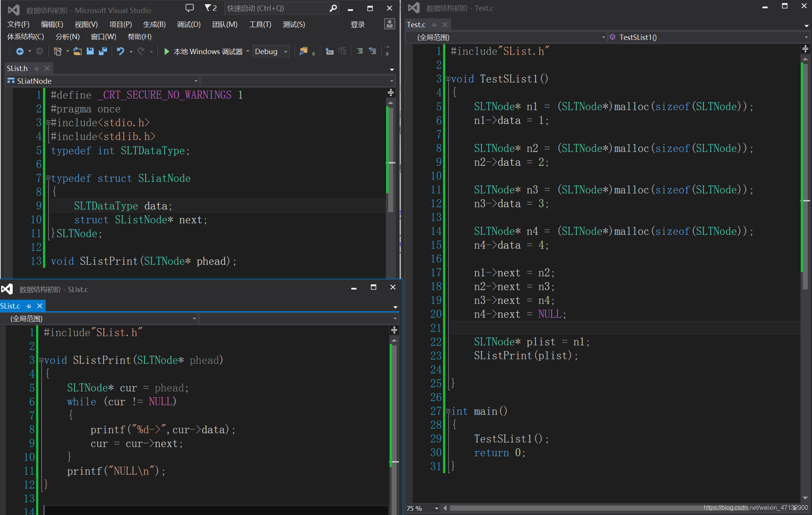Screen dimensions: 812x515
Task: Click the 登录 sign-in link
Action: pyautogui.click(x=357, y=25)
